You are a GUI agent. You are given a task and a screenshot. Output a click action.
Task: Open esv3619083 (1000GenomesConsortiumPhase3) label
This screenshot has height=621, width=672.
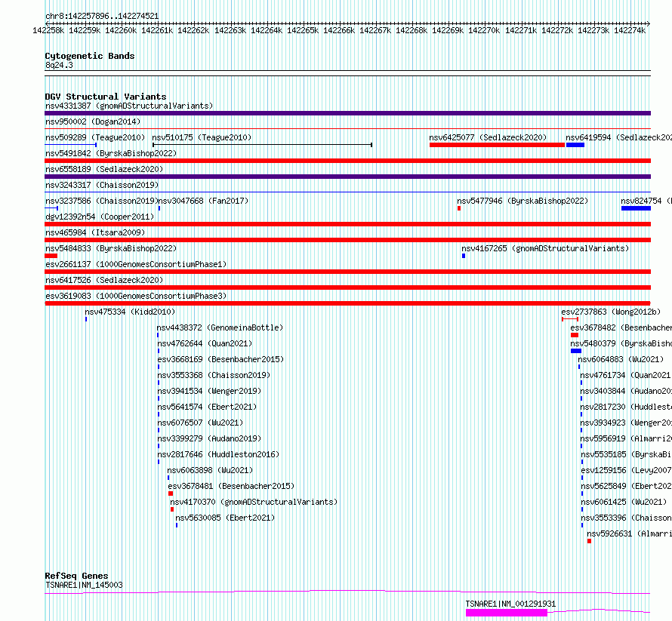pyautogui.click(x=136, y=296)
